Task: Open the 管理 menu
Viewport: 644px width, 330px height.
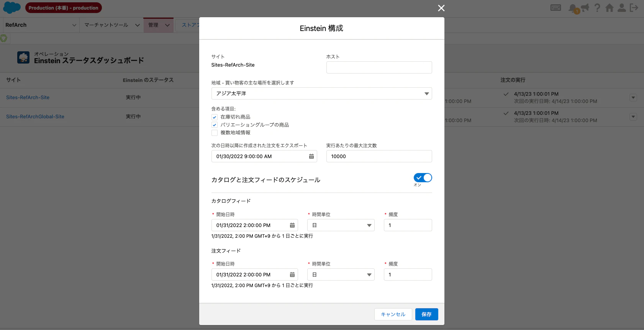Action: point(159,25)
